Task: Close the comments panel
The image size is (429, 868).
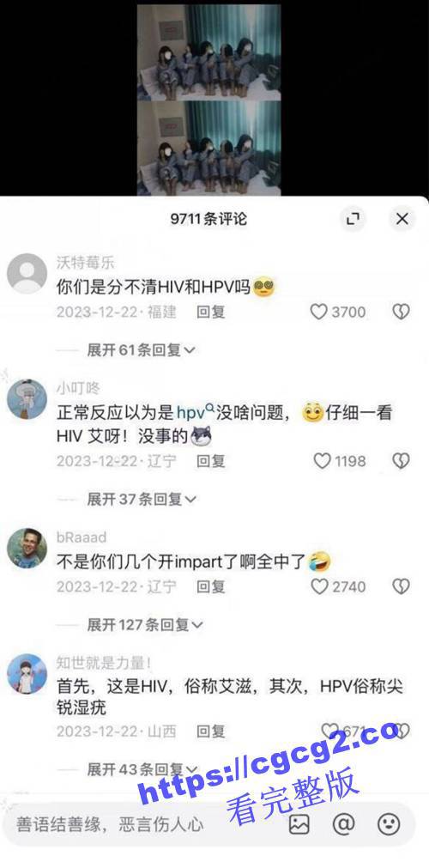Action: point(402,219)
